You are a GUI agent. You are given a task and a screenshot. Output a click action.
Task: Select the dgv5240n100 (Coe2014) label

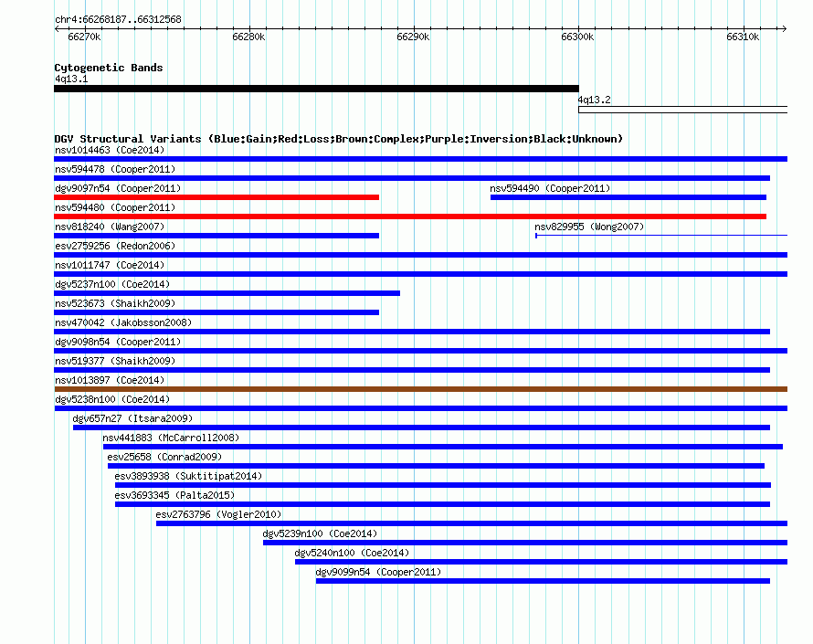pyautogui.click(x=352, y=553)
